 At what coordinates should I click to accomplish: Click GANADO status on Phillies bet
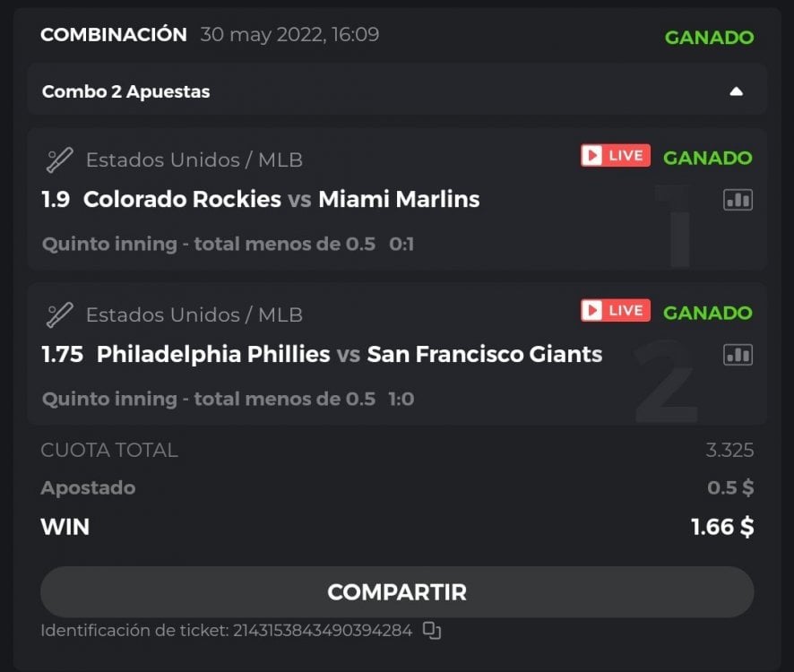point(707,313)
